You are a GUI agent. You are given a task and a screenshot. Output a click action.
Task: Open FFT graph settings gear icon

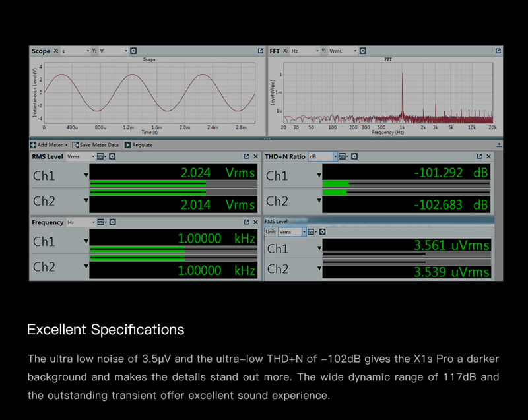coord(364,51)
